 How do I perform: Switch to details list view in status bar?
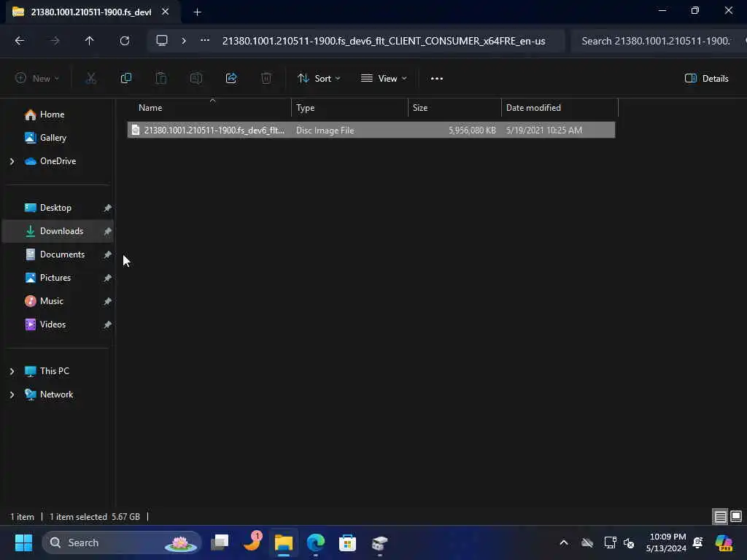(x=720, y=517)
